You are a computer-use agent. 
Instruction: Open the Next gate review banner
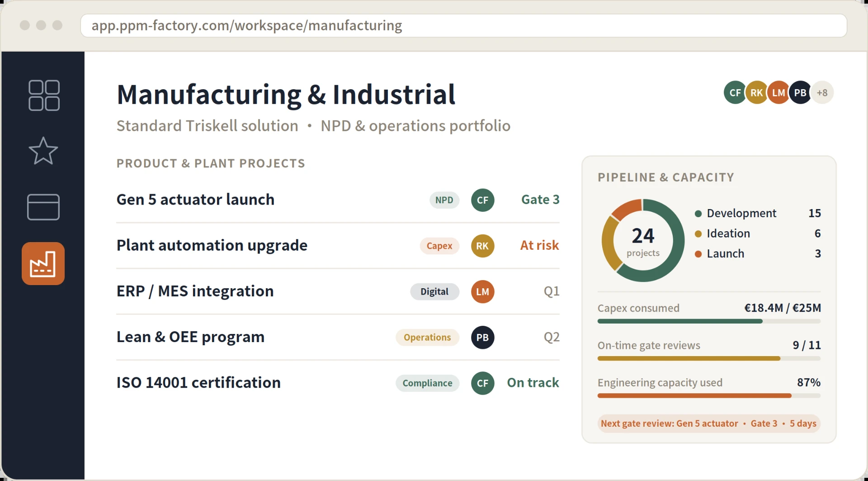coord(709,424)
